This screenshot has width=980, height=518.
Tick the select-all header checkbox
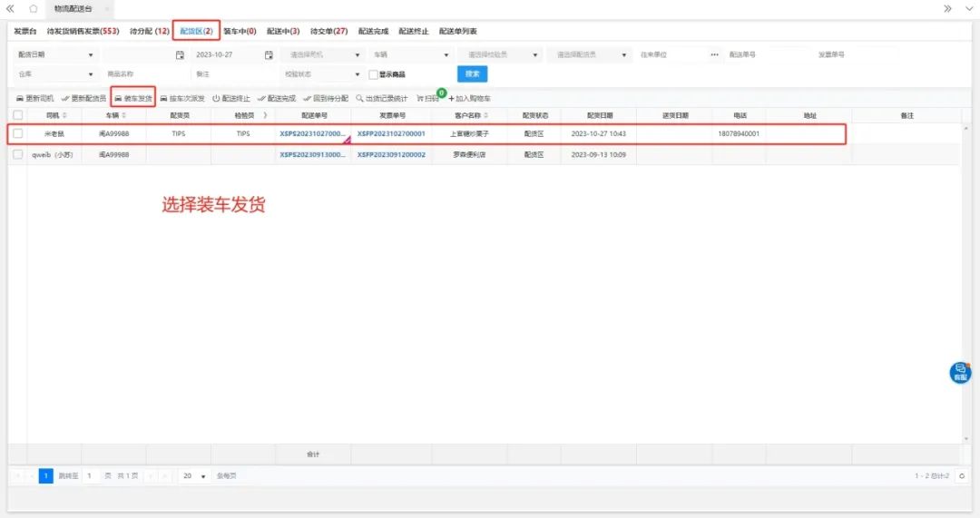pyautogui.click(x=17, y=115)
